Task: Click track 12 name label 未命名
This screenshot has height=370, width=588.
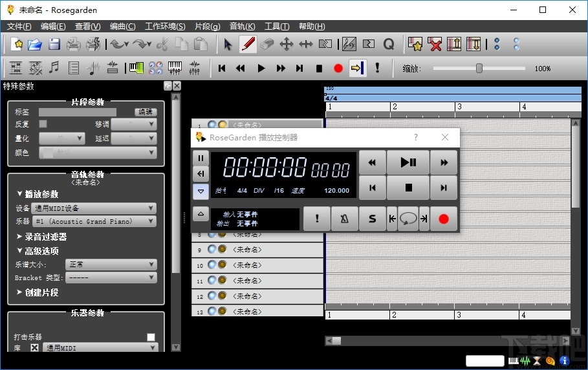Action: pyautogui.click(x=246, y=296)
